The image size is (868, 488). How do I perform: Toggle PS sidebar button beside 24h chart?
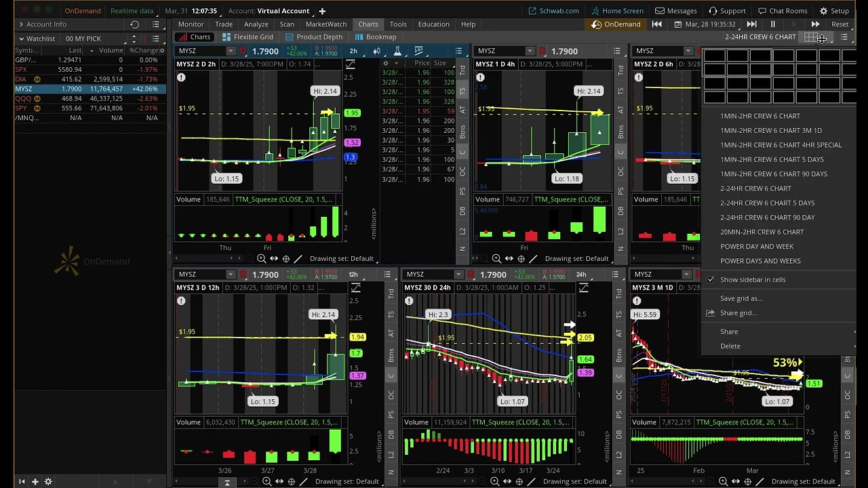619,414
